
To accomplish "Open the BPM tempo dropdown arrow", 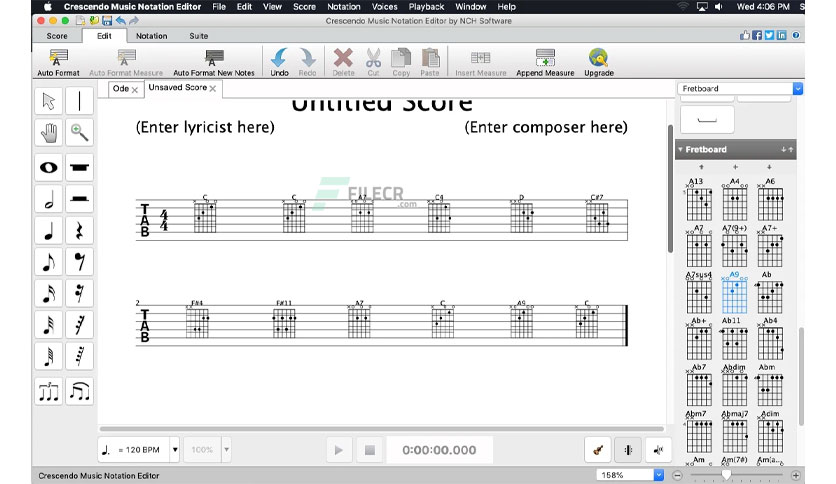I will tap(175, 450).
